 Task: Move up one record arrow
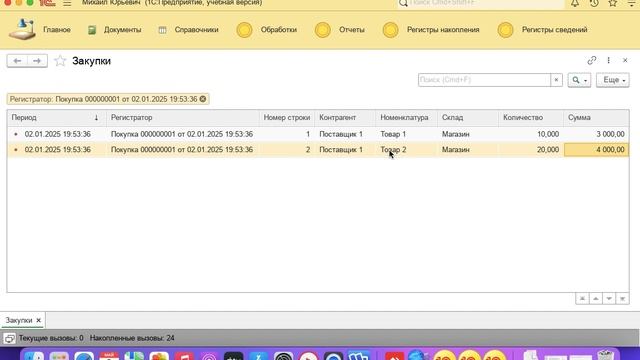[596, 299]
